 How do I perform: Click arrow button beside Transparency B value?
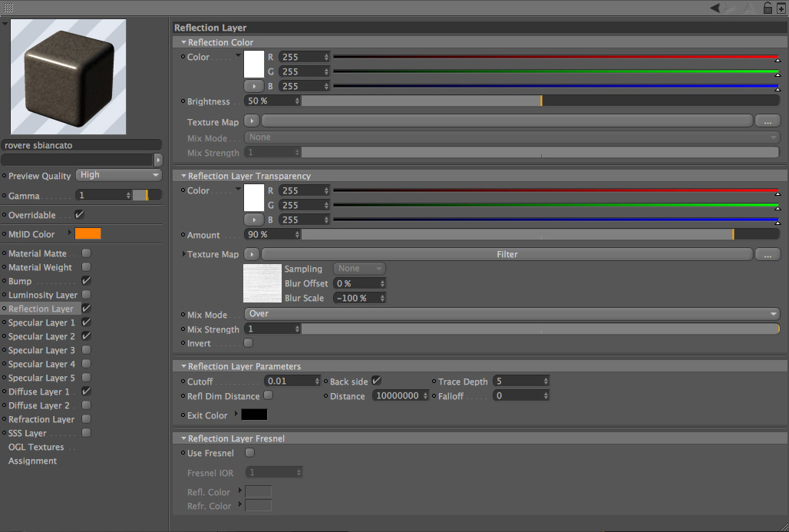point(253,220)
